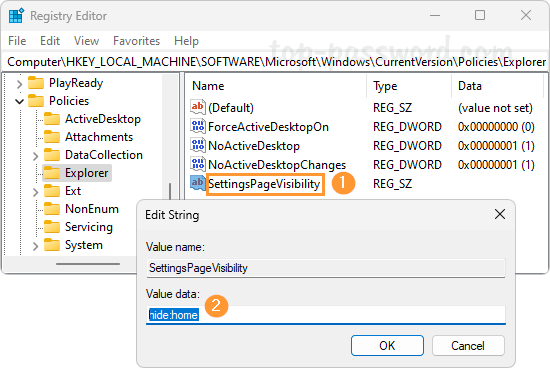Select the (Default) string value icon
This screenshot has height=368, width=550.
coord(197,107)
